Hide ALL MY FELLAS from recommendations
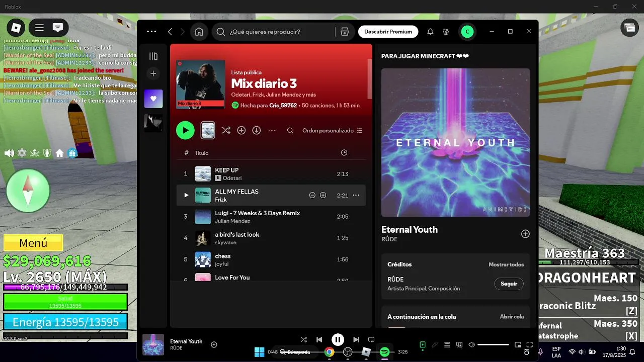Viewport: 644px width, 362px height. click(312, 195)
